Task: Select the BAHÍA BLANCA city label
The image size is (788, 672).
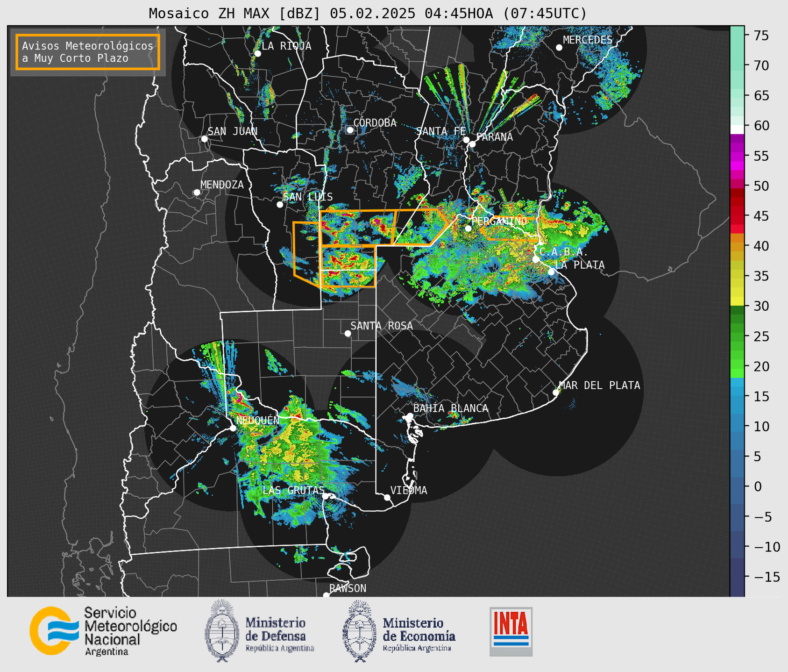Action: pos(451,408)
